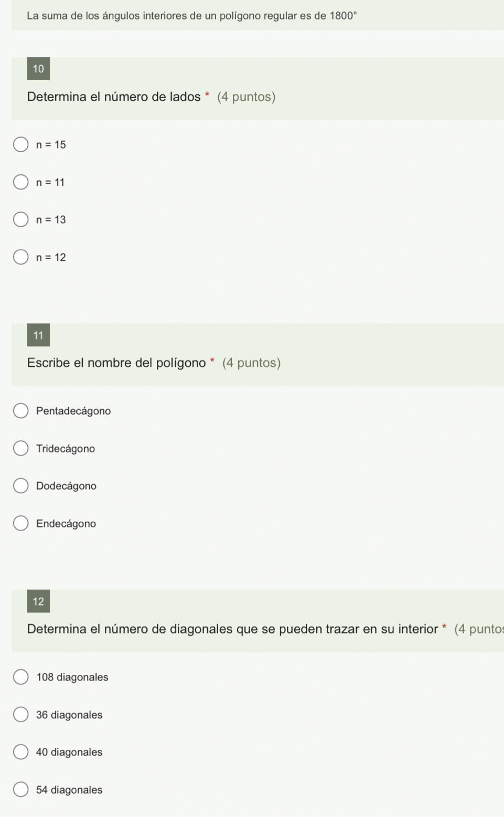504x817 pixels.
Task: Click the 'número de diagonales' question heading
Action: [232, 629]
